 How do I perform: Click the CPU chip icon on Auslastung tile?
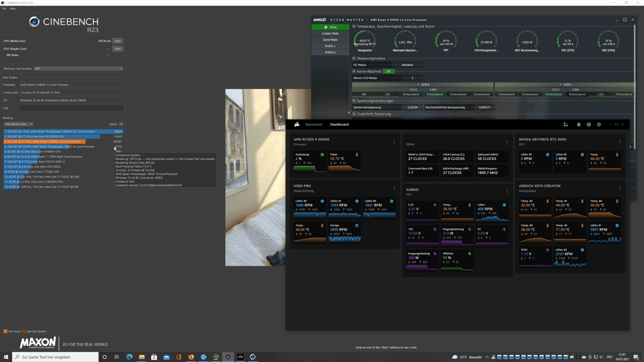click(x=322, y=155)
